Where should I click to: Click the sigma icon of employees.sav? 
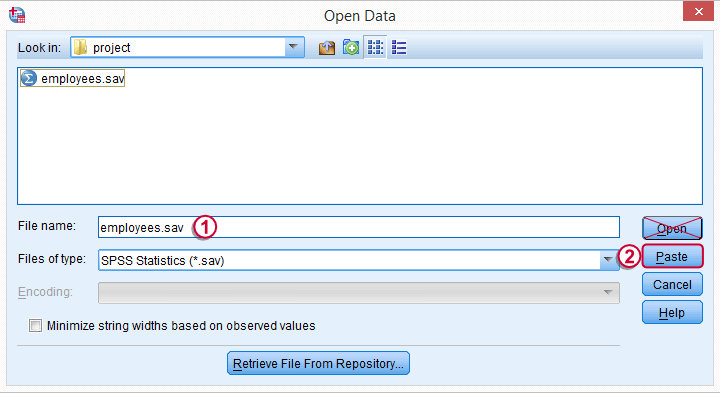pyautogui.click(x=29, y=79)
